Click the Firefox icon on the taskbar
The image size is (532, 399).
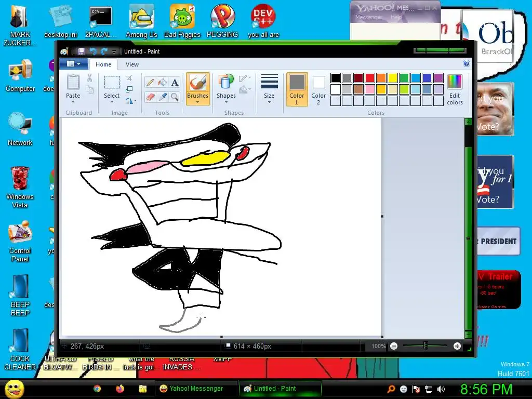120,389
